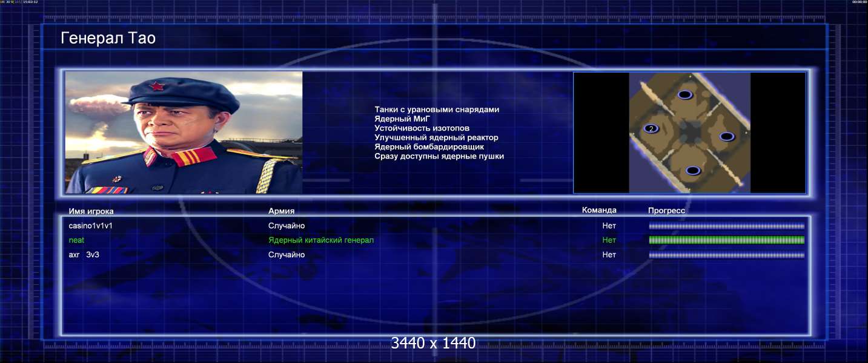Click the 'Генерал Тао' title

[108, 39]
